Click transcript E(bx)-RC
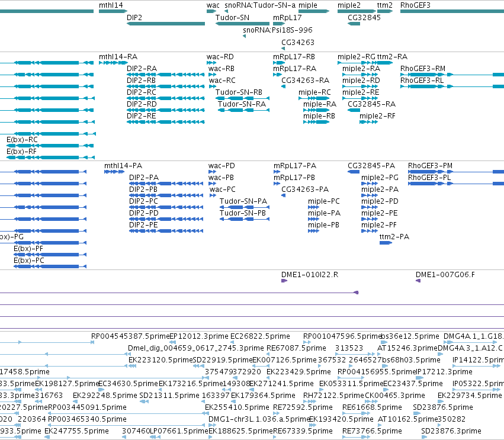This screenshot has width=504, height=440. pyautogui.click(x=22, y=140)
